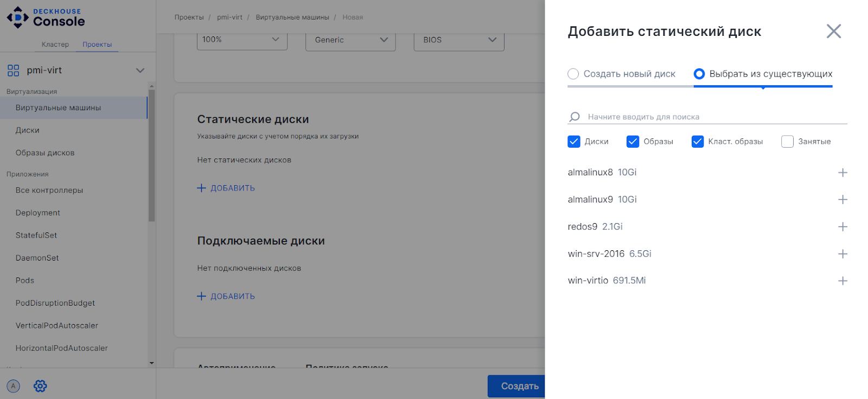Click plus icon for win-srv-2016
Screen dimensions: 868x399
pyautogui.click(x=842, y=254)
